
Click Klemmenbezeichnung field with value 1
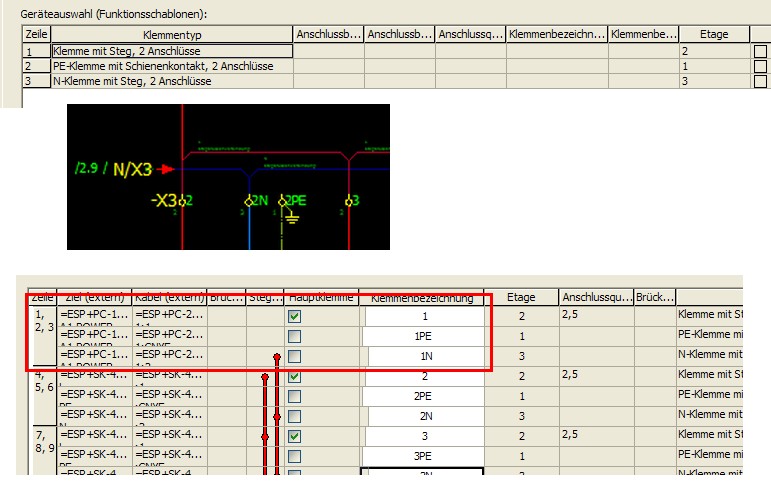[x=425, y=316]
